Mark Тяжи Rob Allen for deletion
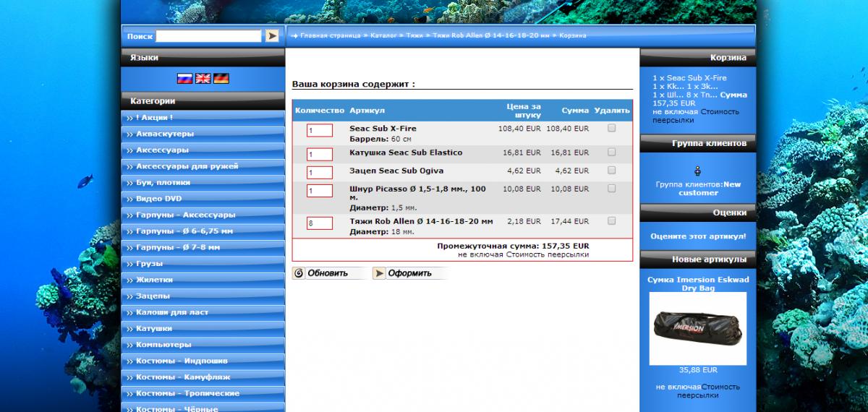Screen dimensions: 868x412 (x=612, y=220)
